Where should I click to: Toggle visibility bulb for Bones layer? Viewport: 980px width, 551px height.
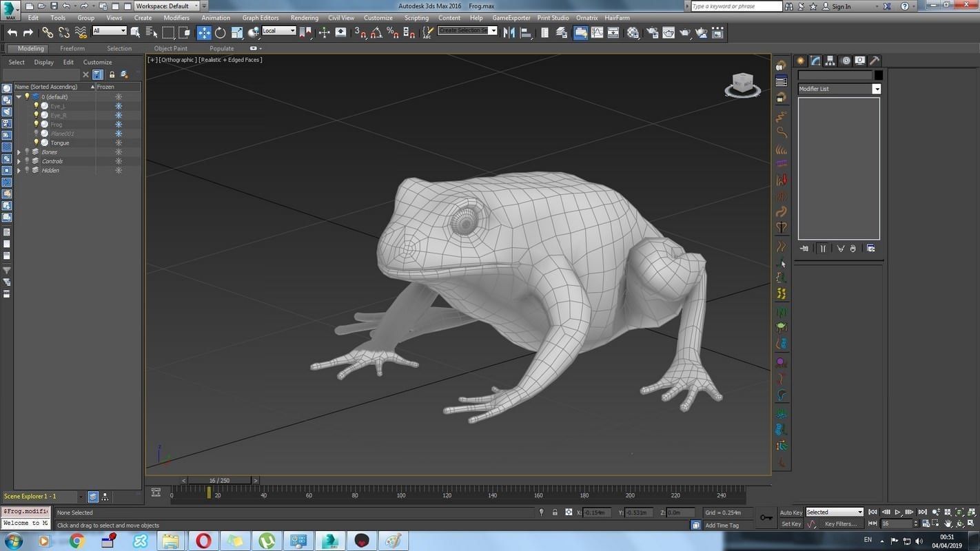point(27,152)
